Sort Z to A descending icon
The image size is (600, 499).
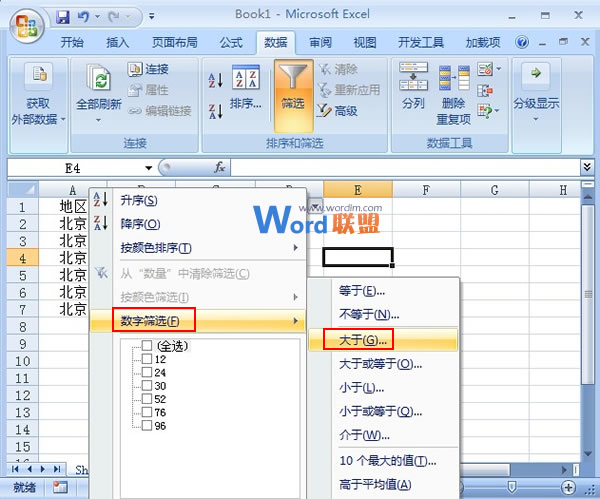(215, 111)
